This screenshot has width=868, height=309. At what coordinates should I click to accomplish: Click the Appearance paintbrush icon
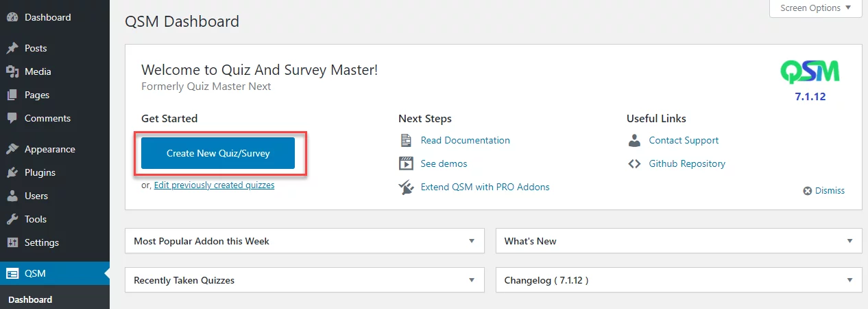coord(12,149)
